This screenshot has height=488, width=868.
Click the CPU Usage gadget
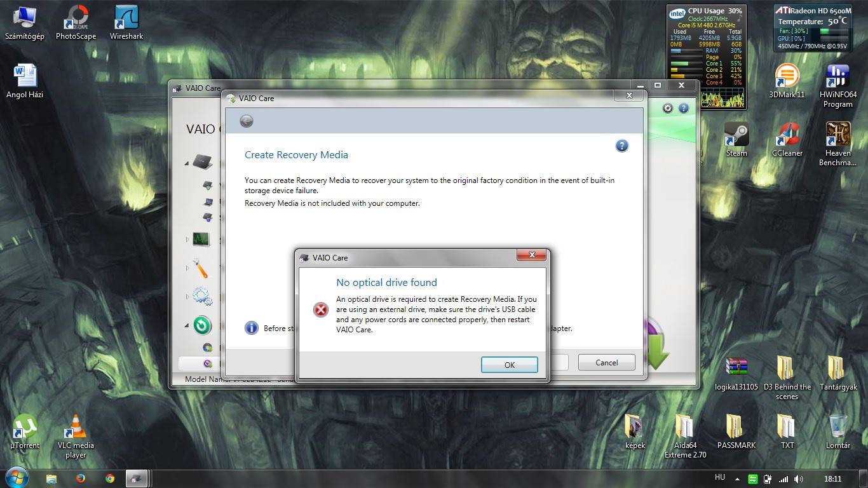706,56
